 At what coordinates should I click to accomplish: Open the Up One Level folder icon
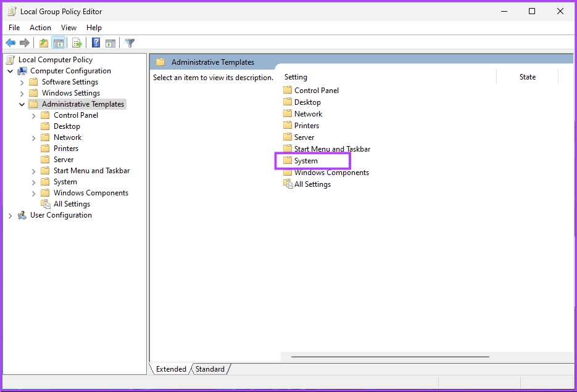(x=43, y=42)
